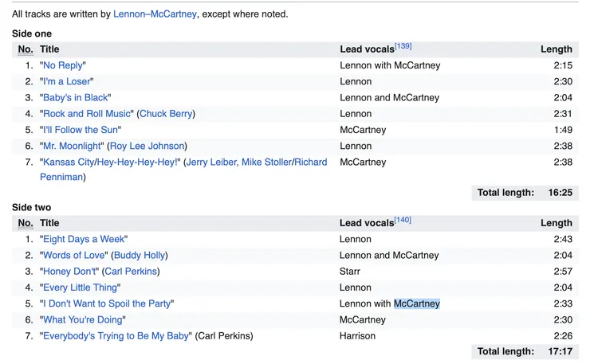Open footnote reference 140

(403, 220)
